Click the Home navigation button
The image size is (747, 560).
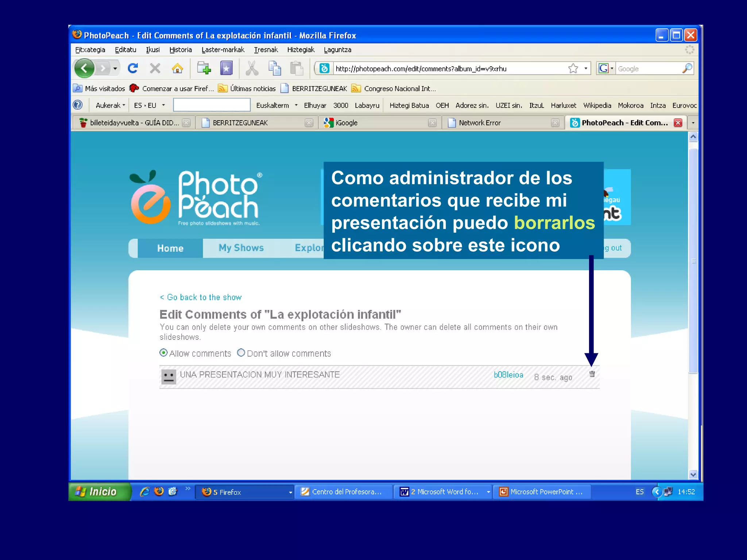click(170, 248)
